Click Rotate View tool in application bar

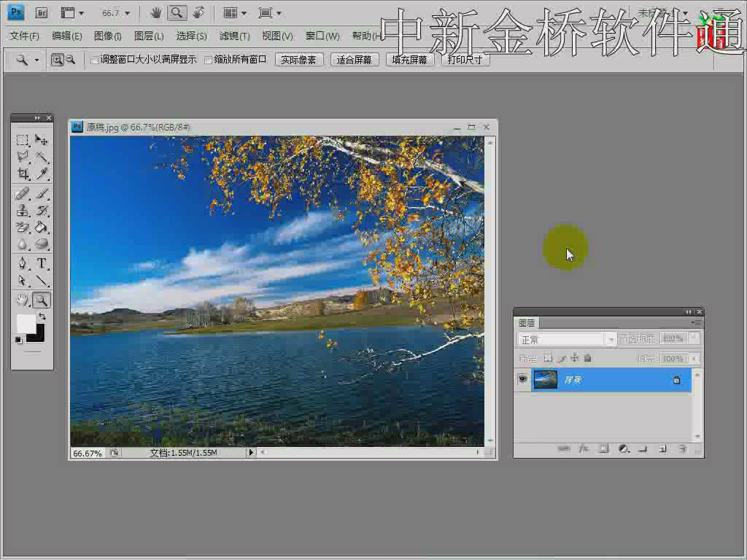click(x=198, y=13)
